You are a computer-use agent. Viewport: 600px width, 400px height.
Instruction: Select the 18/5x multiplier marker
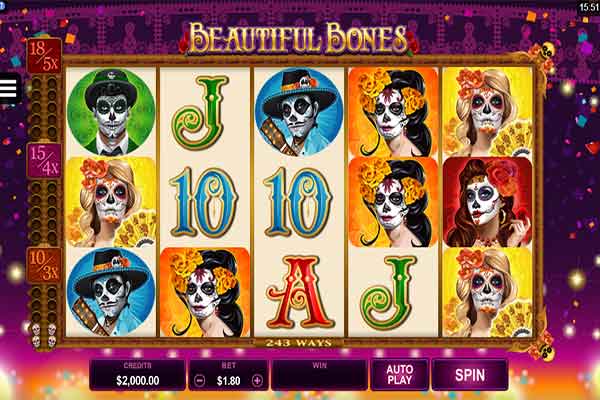(44, 56)
